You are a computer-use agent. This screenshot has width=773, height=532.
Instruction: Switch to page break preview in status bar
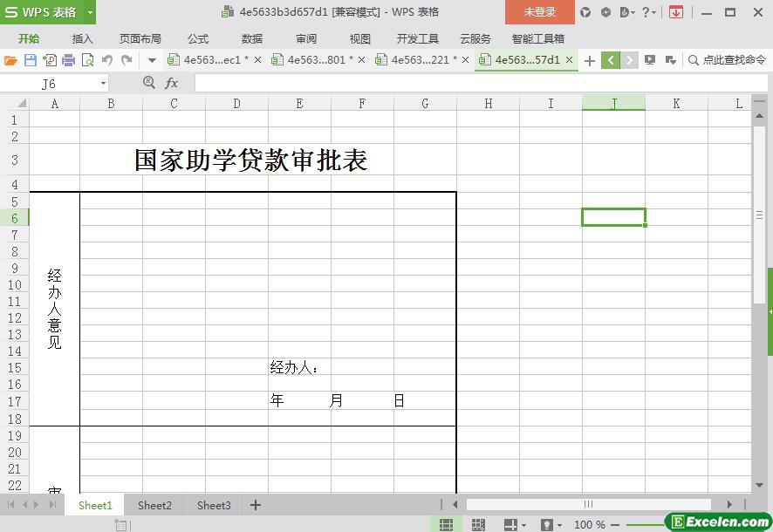478,525
